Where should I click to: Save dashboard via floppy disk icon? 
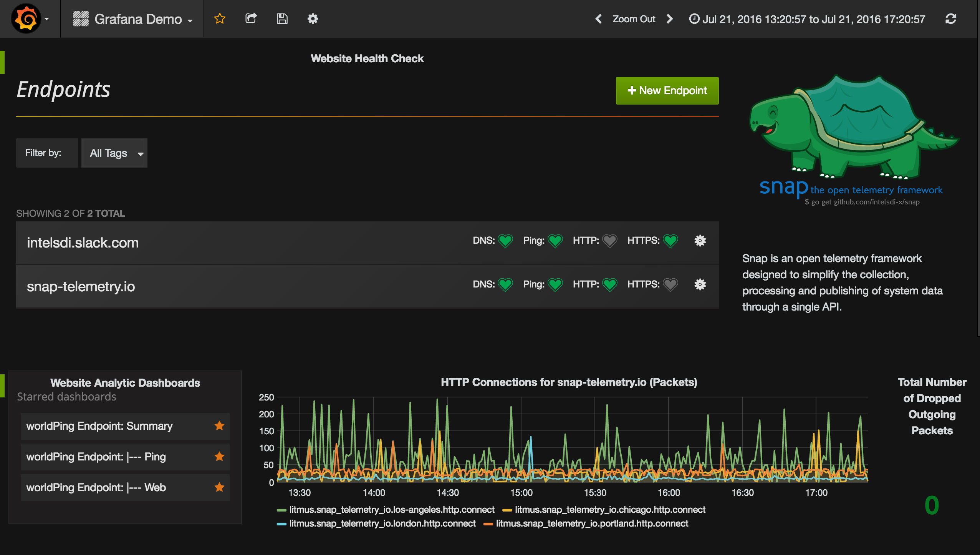click(282, 19)
